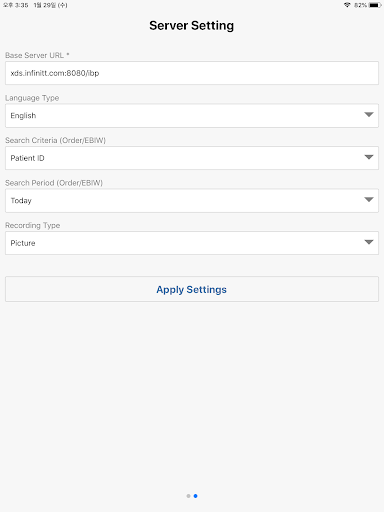The height and width of the screenshot is (512, 384).
Task: Tap the Search Criteria dropdown arrow
Action: click(369, 157)
